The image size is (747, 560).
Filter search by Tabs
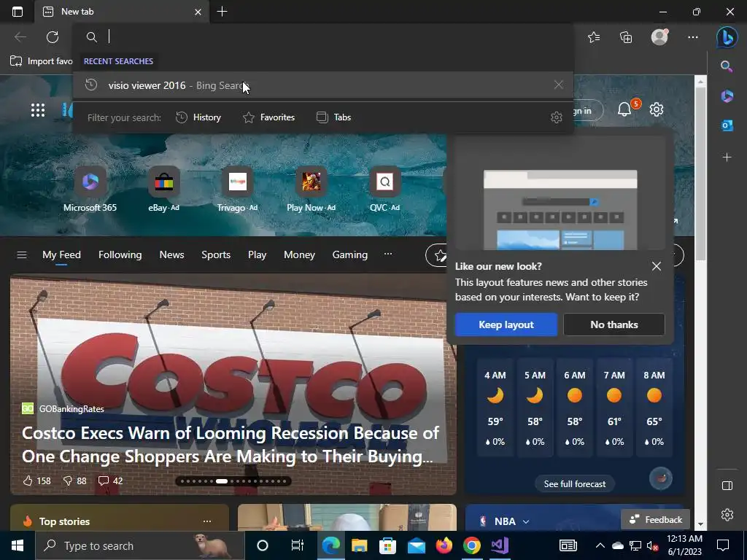[x=333, y=117]
